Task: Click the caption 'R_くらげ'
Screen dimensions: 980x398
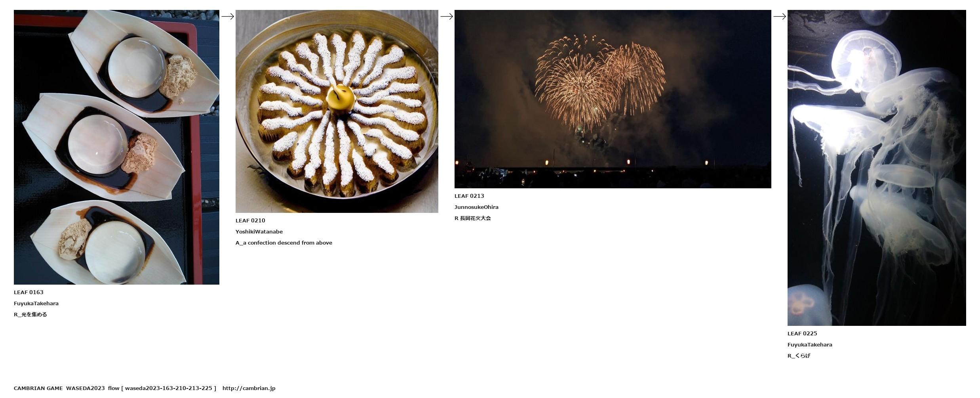Action: [x=799, y=356]
